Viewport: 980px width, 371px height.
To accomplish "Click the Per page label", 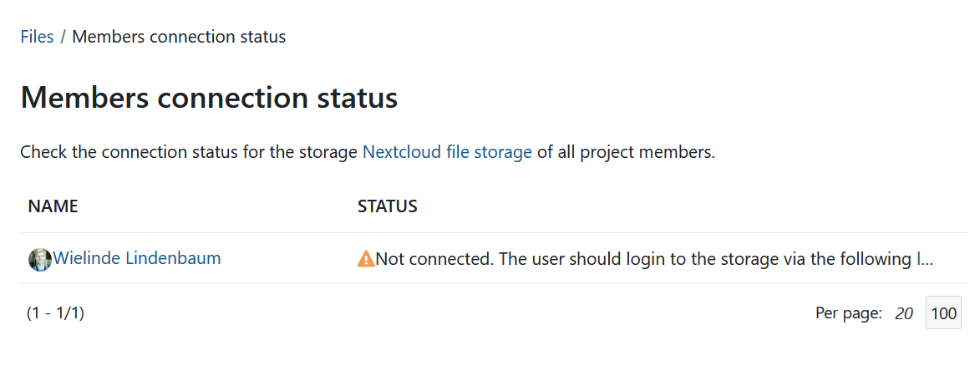I will pyautogui.click(x=848, y=314).
